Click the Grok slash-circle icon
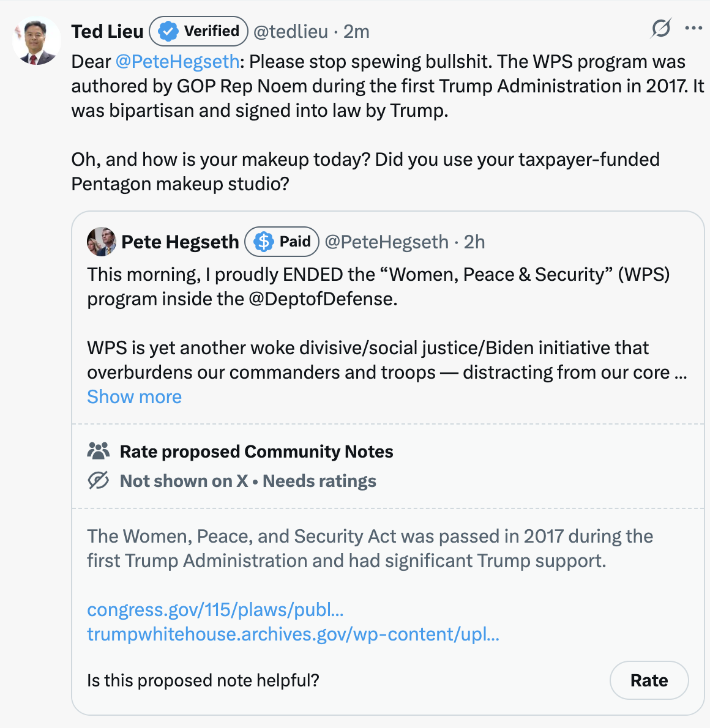Viewport: 710px width, 728px height. [x=660, y=28]
